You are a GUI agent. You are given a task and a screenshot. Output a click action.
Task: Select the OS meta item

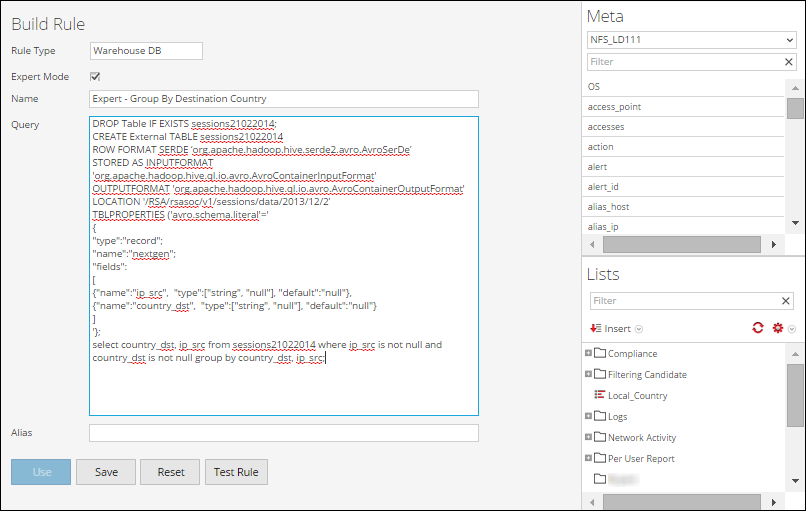point(685,86)
